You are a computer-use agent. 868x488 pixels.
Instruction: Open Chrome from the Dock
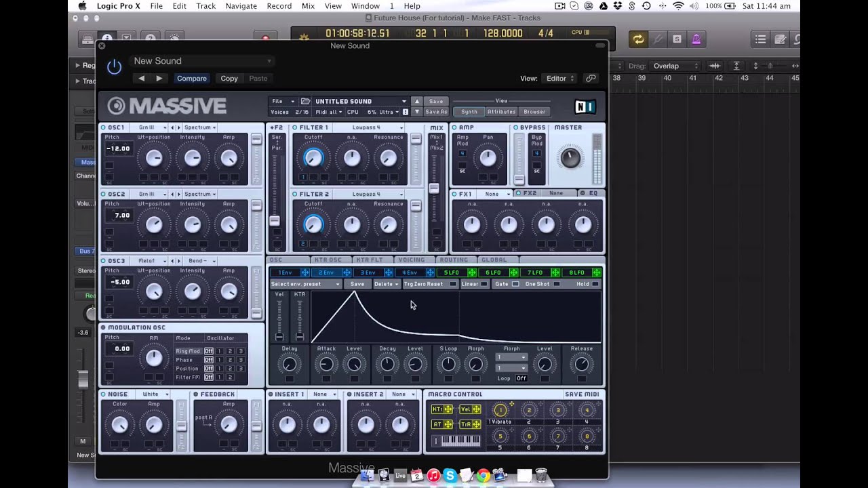[483, 476]
